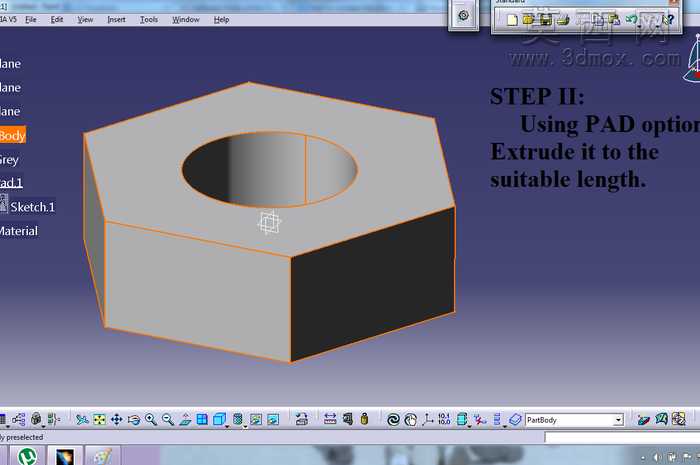Open the Edit menu

pyautogui.click(x=57, y=20)
